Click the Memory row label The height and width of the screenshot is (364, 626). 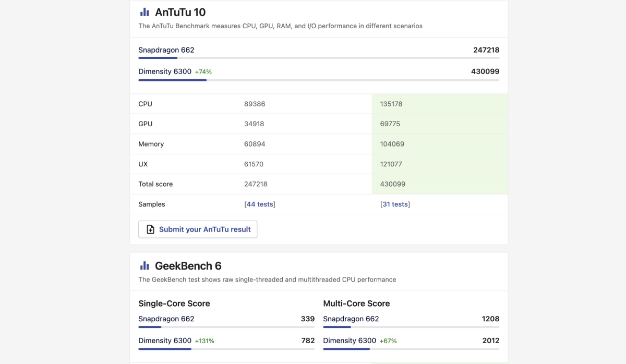pos(151,144)
